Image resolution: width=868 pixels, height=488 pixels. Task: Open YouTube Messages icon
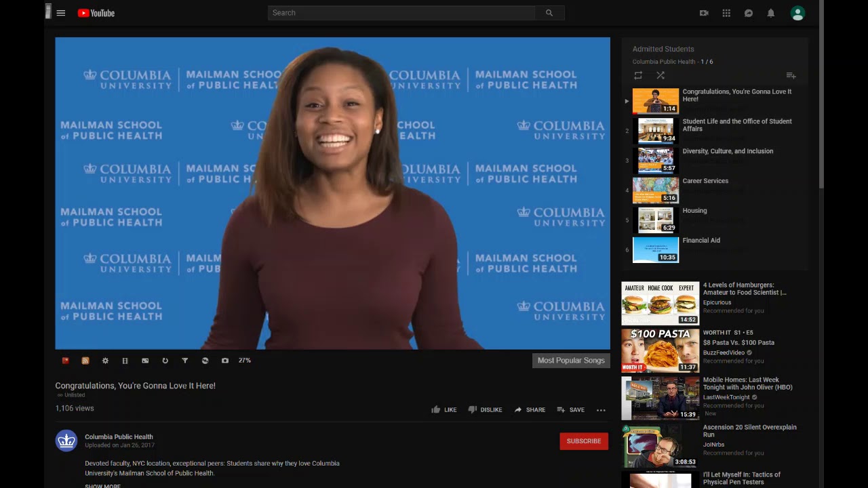pyautogui.click(x=749, y=13)
